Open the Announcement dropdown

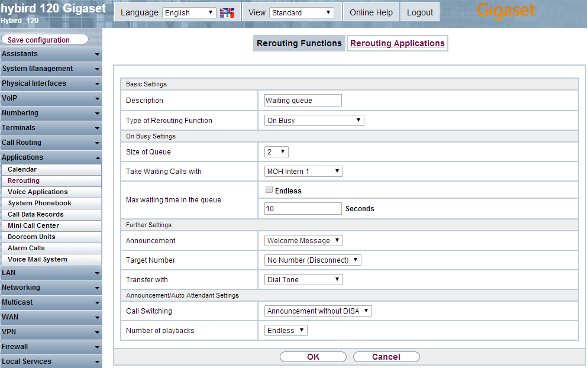point(303,240)
